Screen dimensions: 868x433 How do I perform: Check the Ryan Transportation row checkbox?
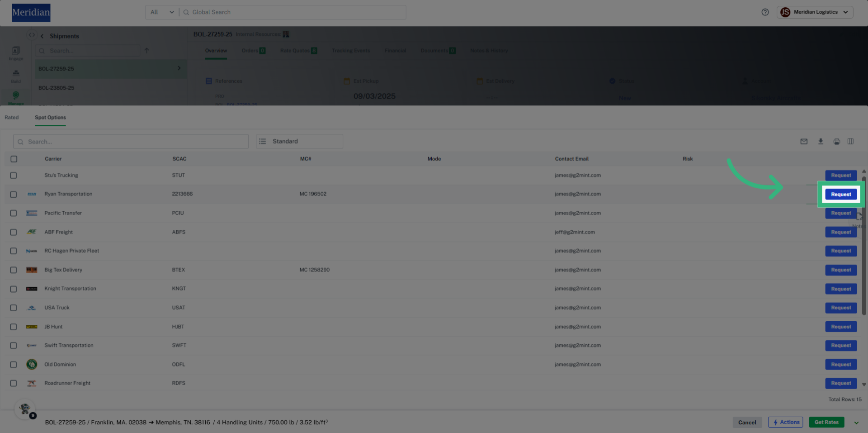(x=14, y=195)
